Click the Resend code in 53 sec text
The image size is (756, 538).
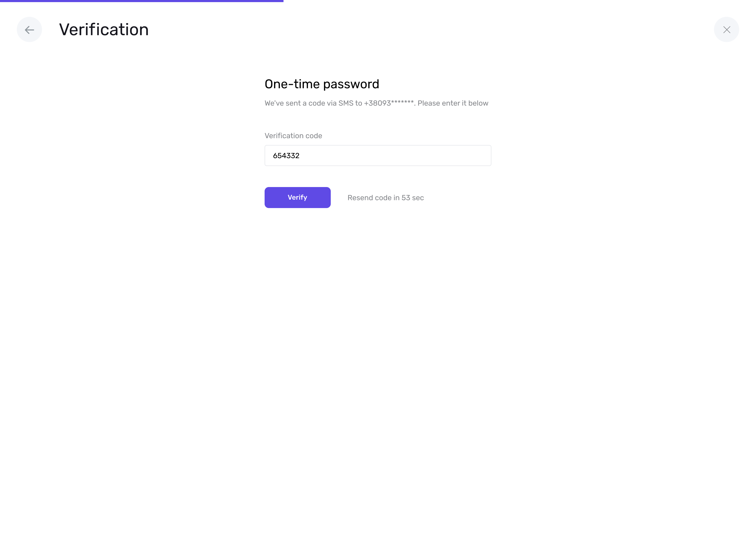pos(385,198)
